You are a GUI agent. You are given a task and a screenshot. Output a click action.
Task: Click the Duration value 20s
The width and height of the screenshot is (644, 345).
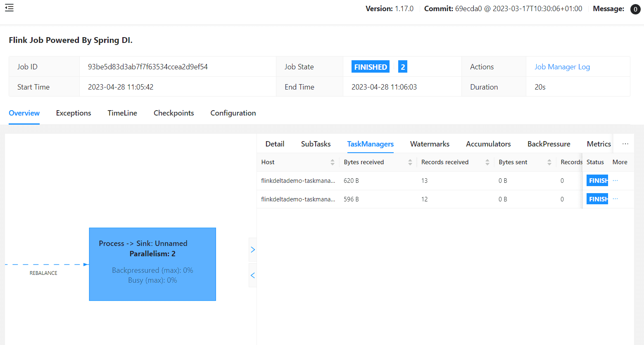click(x=540, y=87)
